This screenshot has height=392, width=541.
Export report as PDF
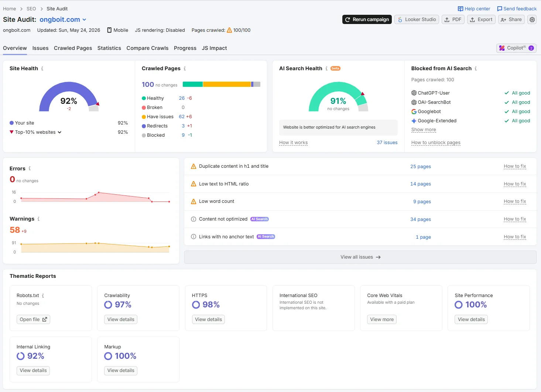coord(453,20)
